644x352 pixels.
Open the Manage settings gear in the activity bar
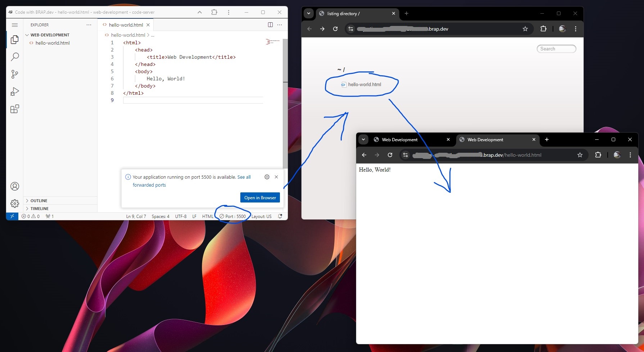(x=15, y=204)
